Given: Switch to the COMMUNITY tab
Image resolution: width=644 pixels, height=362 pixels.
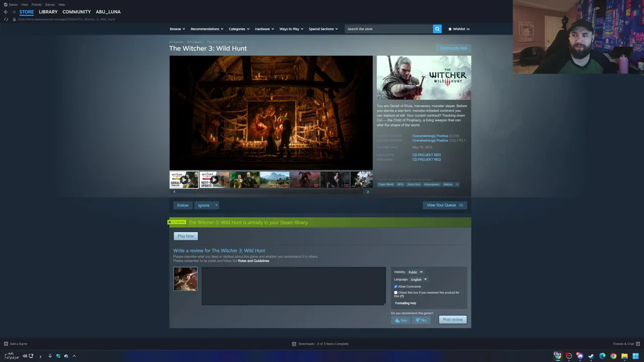Looking at the screenshot, I should [x=76, y=12].
